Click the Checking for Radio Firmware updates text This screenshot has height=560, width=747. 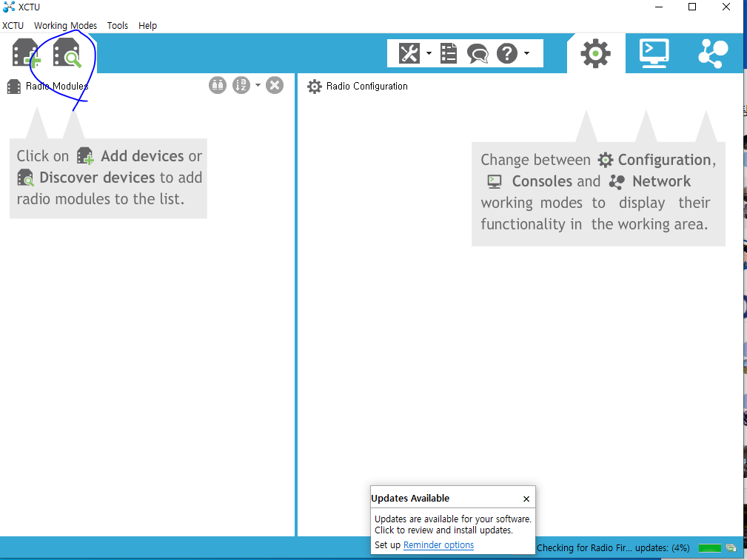tap(613, 548)
